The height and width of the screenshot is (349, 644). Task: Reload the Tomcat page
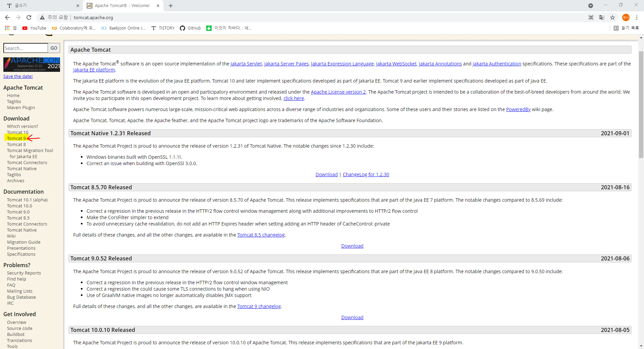29,17
